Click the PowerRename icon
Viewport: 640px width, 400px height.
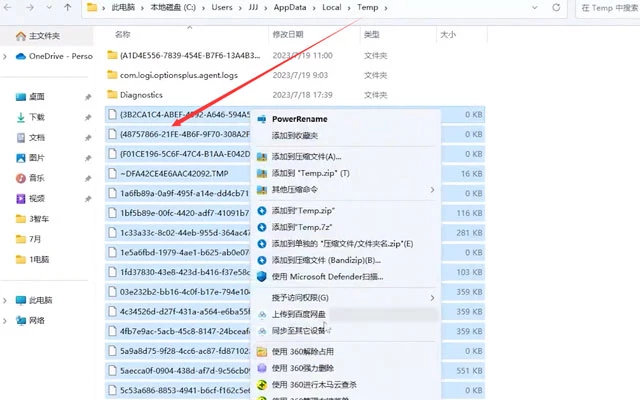(x=262, y=119)
